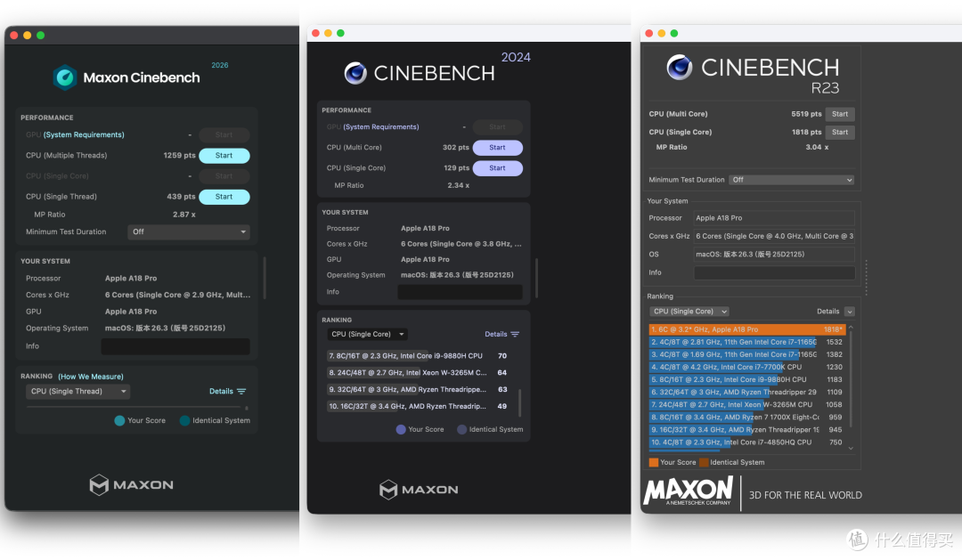962x560 pixels.
Task: Click the Maxon Cinebench 2026 logo icon
Action: tap(64, 77)
